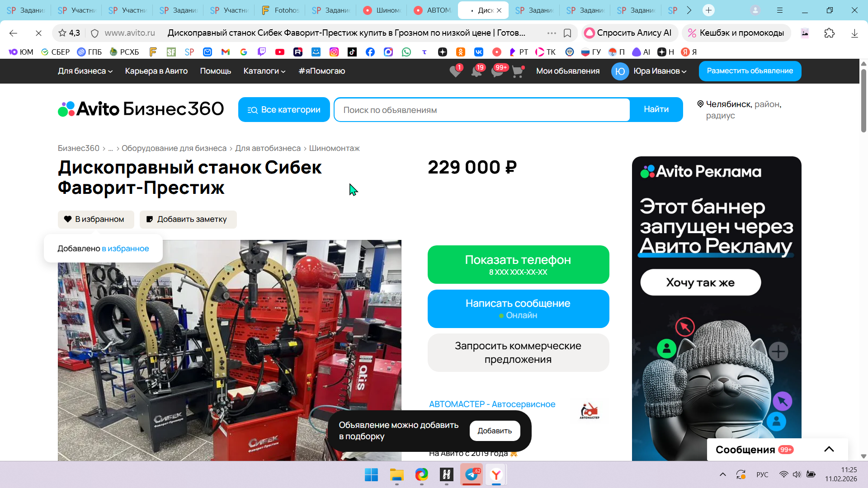
Task: Expand the Сообщения chat panel
Action: tap(829, 449)
